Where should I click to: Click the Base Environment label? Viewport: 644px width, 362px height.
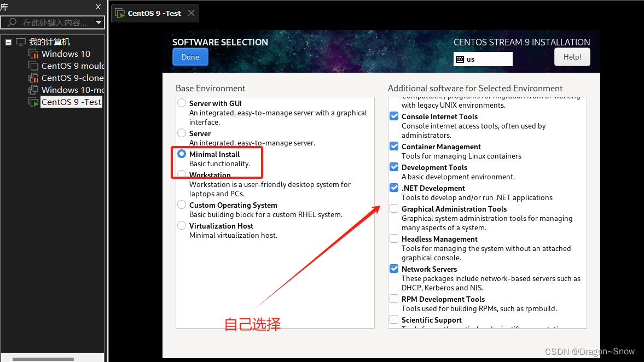click(x=210, y=88)
